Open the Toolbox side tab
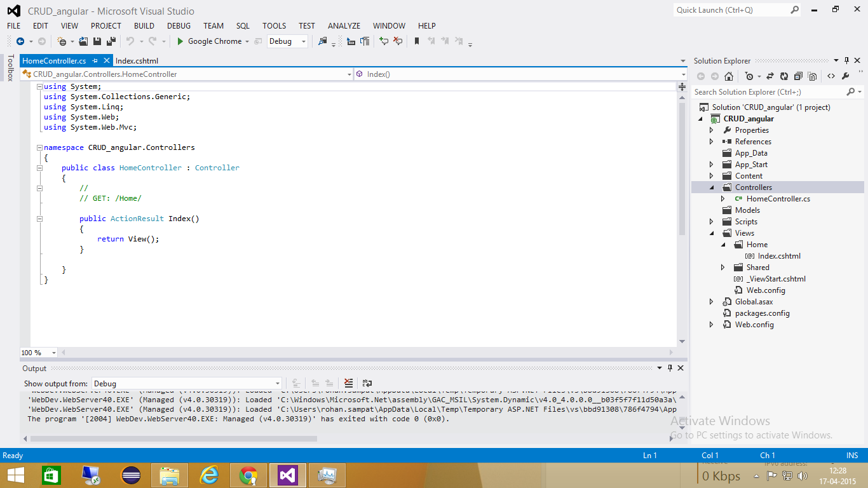 point(10,67)
